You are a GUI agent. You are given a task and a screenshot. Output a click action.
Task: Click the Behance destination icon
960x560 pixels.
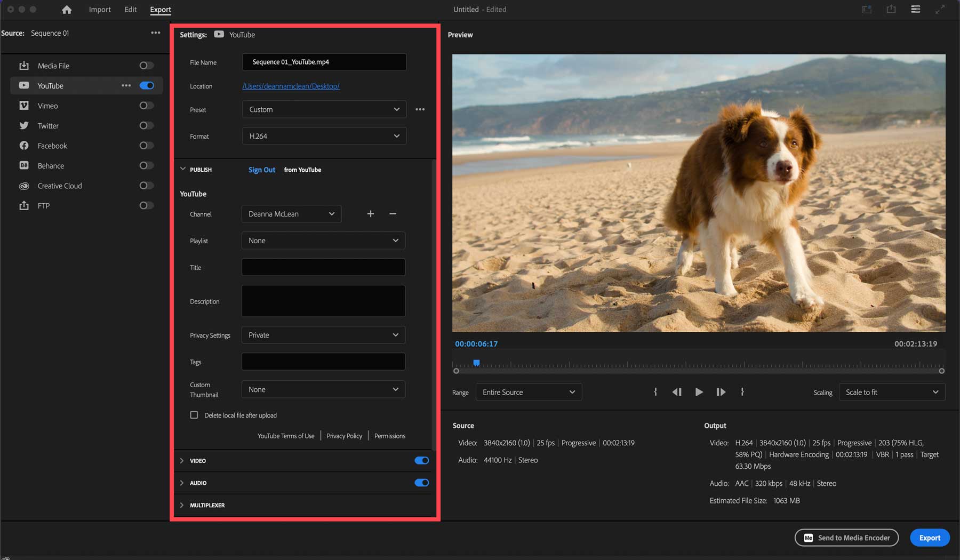click(x=24, y=166)
